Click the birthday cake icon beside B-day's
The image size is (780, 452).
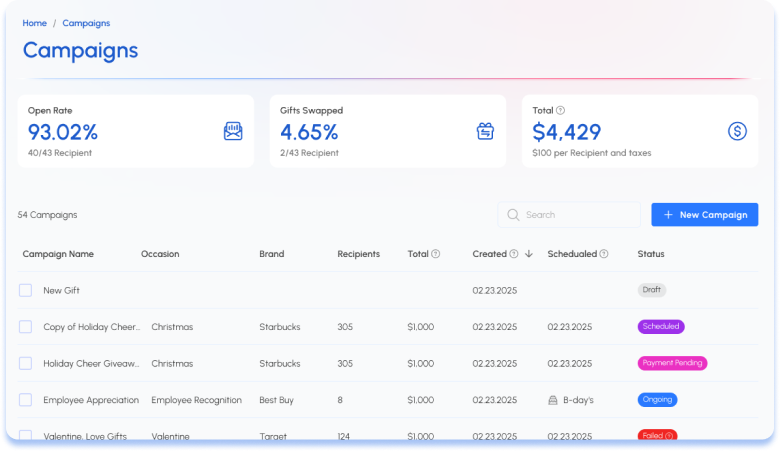(553, 400)
